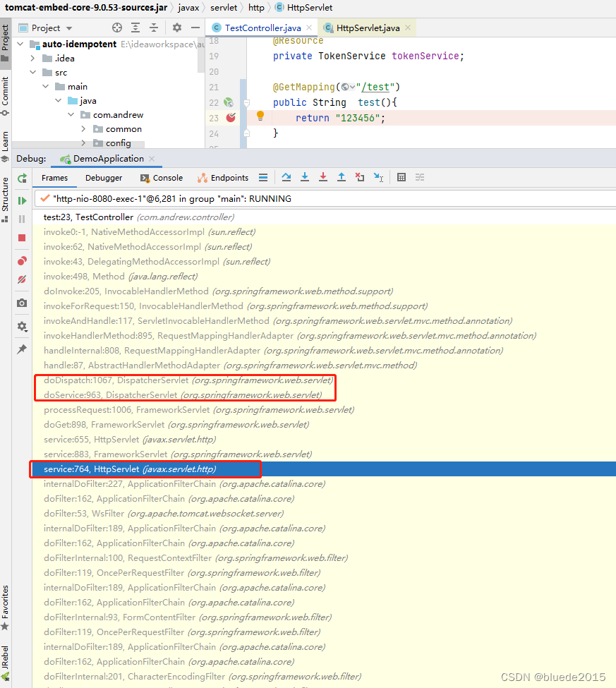
Task: Open the Project tool window side tab
Action: (5, 43)
